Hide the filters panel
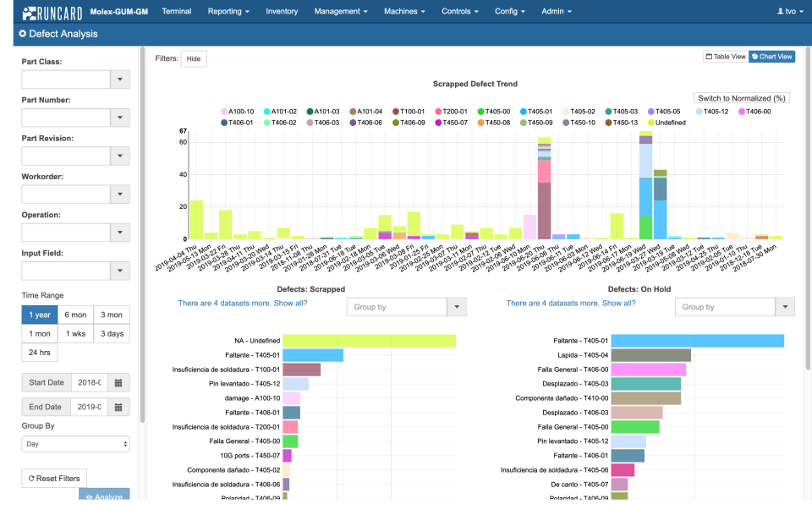The image size is (812, 515). click(x=194, y=59)
